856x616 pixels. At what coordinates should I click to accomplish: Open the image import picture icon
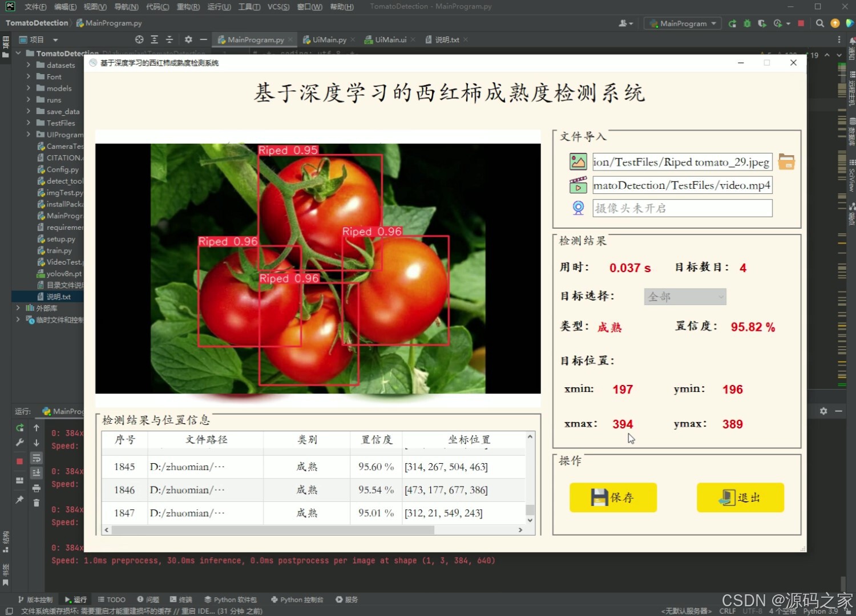coord(578,161)
